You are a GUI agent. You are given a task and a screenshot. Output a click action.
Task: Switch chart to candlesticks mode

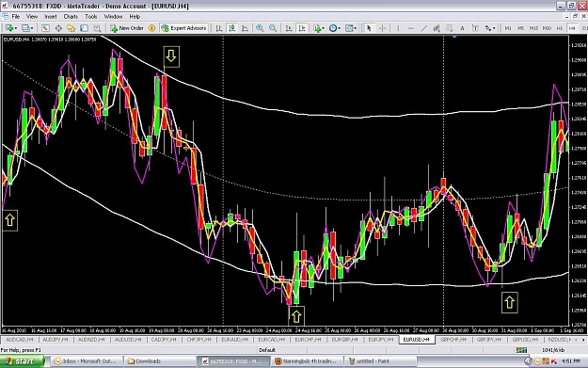coord(232,28)
